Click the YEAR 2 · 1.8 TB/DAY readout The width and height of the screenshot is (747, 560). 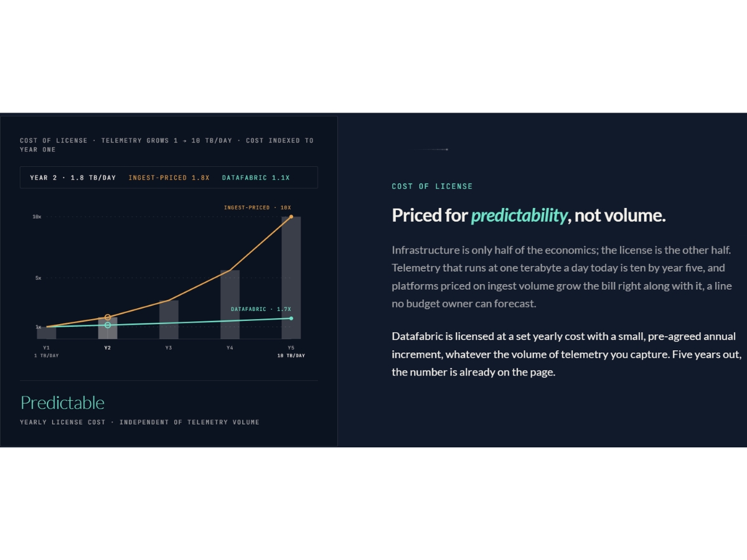pos(73,177)
